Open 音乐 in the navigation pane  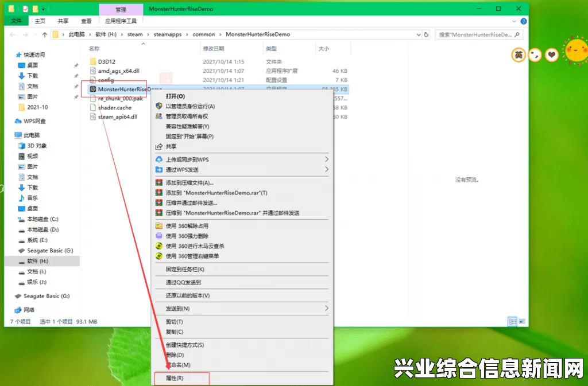[x=32, y=198]
